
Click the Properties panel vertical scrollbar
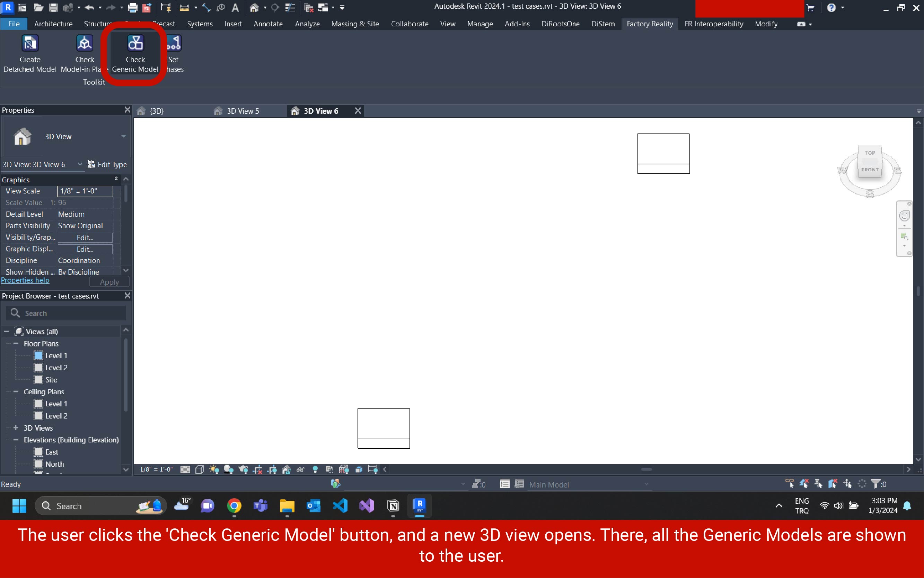126,194
